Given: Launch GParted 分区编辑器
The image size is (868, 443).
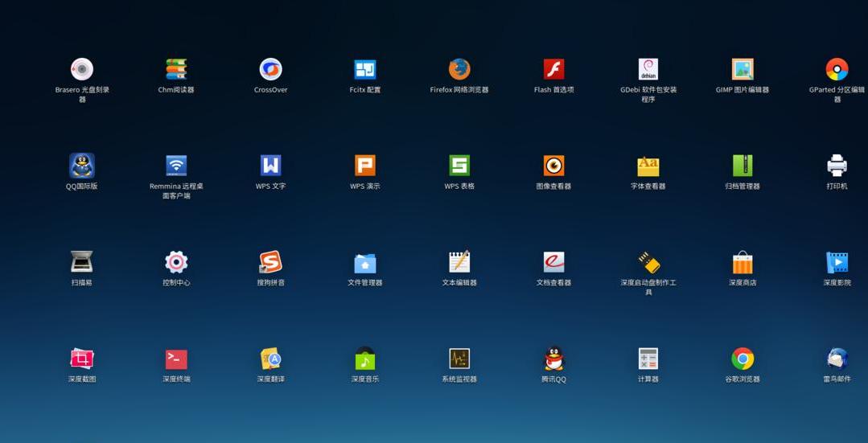Looking at the screenshot, I should click(837, 69).
